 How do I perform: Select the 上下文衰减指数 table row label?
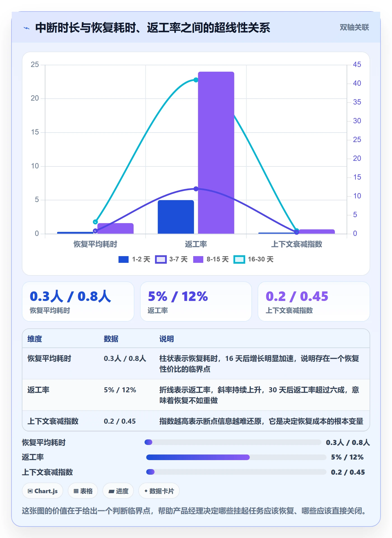tap(53, 421)
